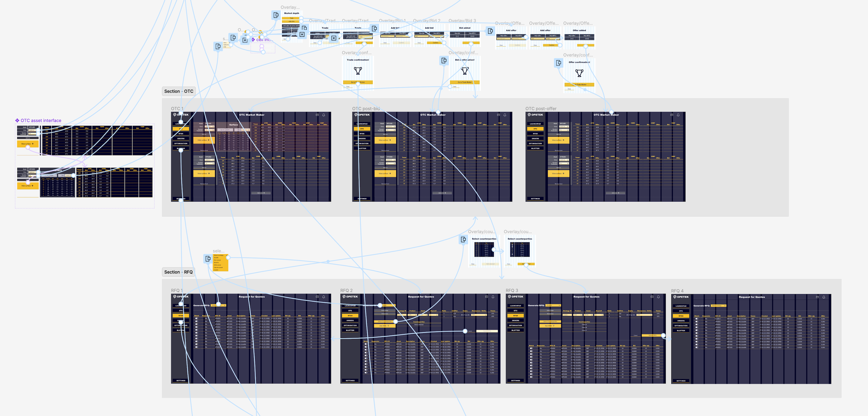Toggle first Watch switch in RFQ 3 table

(x=531, y=348)
